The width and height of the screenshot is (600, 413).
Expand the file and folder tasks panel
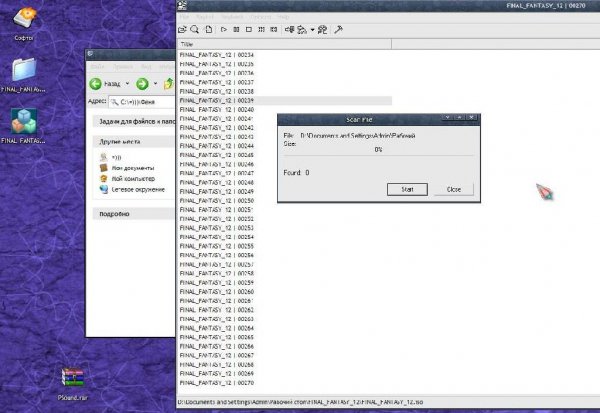(134, 122)
